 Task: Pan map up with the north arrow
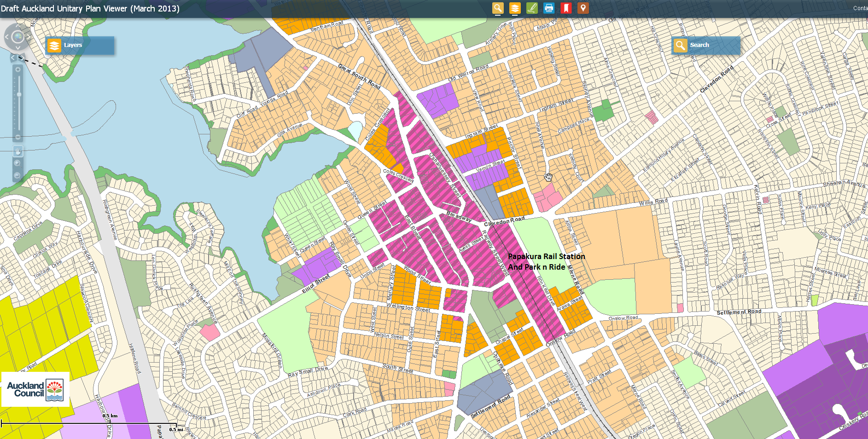pyautogui.click(x=17, y=25)
